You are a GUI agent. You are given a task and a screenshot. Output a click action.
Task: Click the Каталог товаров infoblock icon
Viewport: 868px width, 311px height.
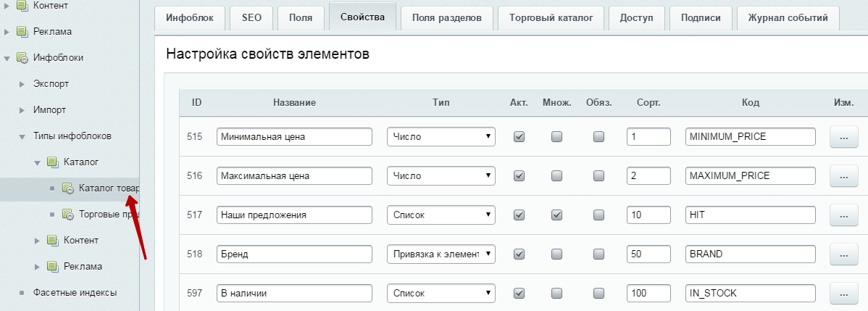coord(67,188)
